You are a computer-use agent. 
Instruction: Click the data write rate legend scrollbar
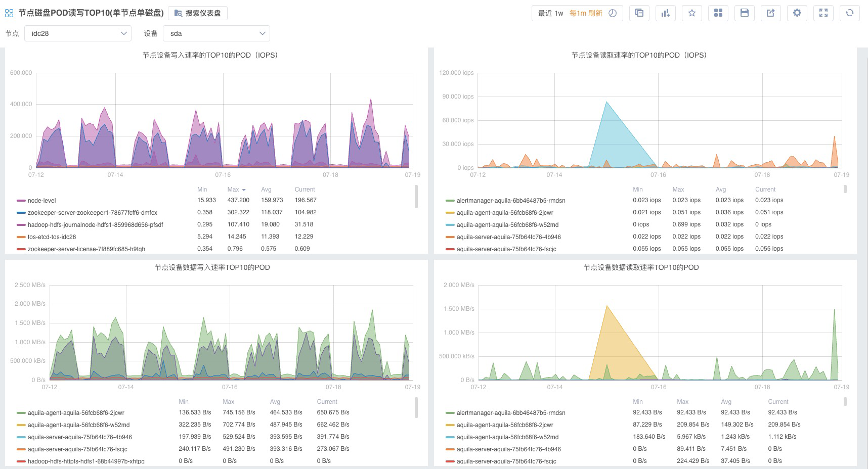tap(416, 407)
